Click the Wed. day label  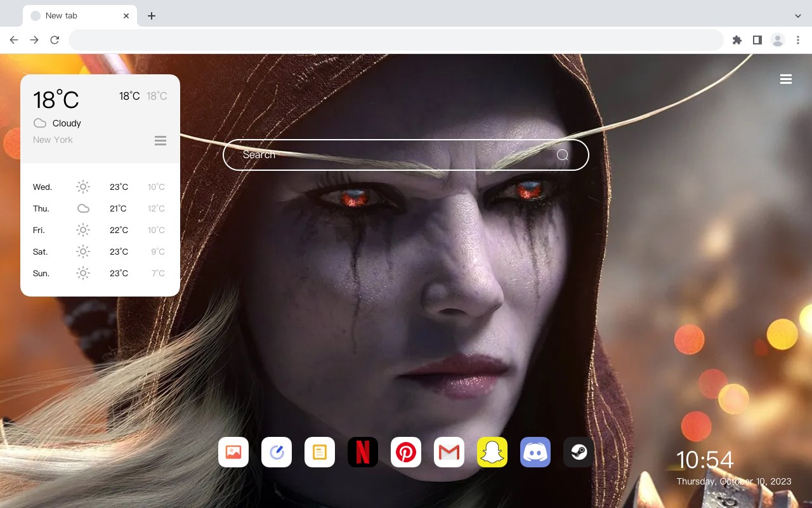[x=43, y=187]
